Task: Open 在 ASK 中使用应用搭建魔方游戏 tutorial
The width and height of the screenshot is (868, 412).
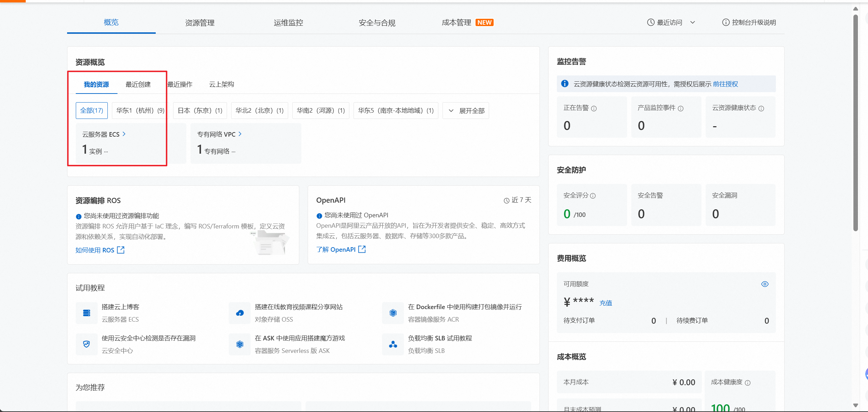Action: pyautogui.click(x=300, y=338)
